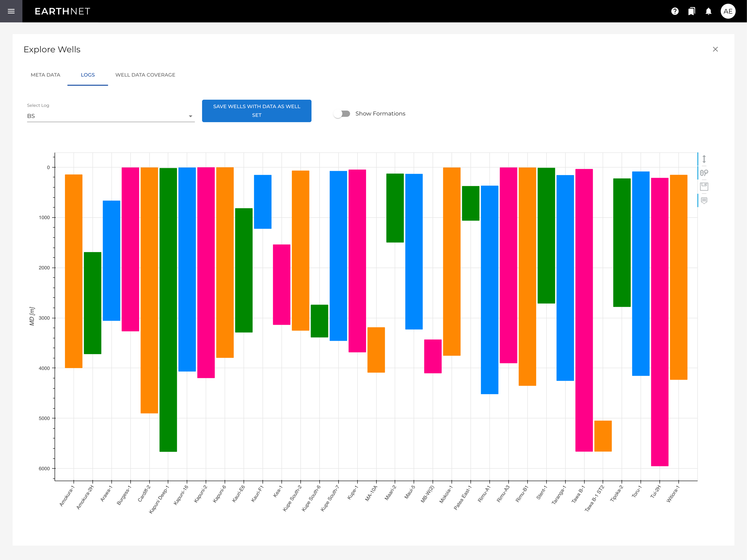
Task: Enable the Show Formations switch
Action: coord(342,114)
